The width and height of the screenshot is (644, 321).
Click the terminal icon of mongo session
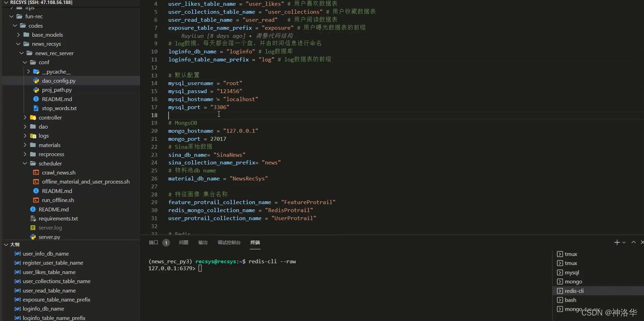pyautogui.click(x=560, y=282)
